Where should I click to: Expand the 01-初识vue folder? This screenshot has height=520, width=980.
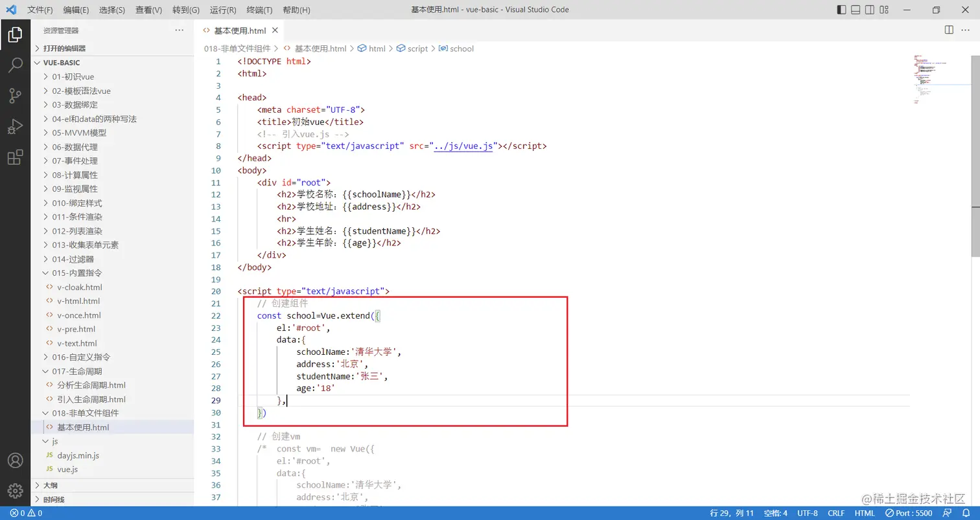(73, 76)
